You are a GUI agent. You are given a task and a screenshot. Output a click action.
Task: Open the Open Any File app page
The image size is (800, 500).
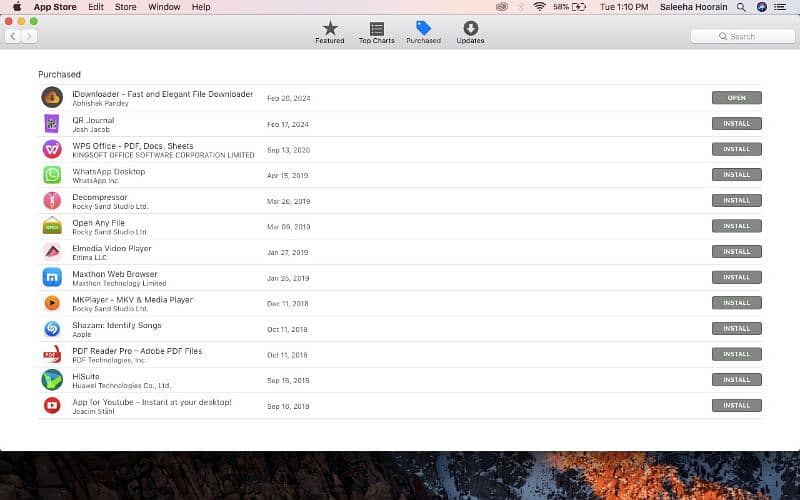click(98, 223)
